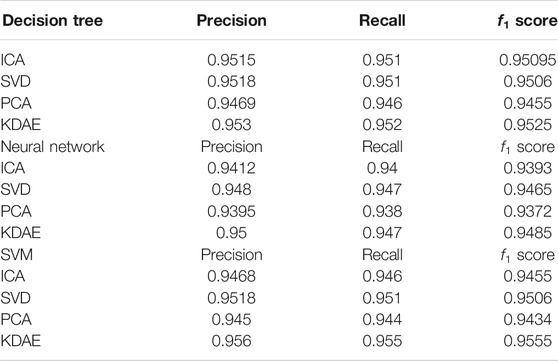Select the precision value 0.95

pos(231,233)
